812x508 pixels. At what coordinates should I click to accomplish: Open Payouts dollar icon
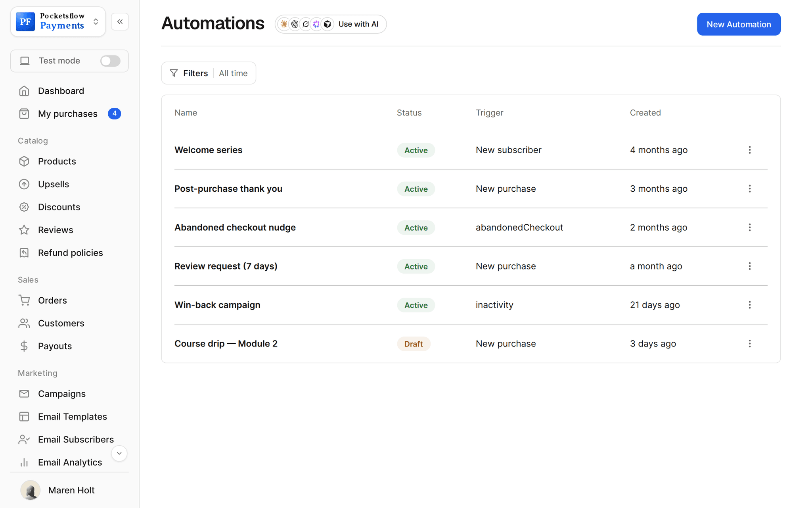click(x=24, y=346)
